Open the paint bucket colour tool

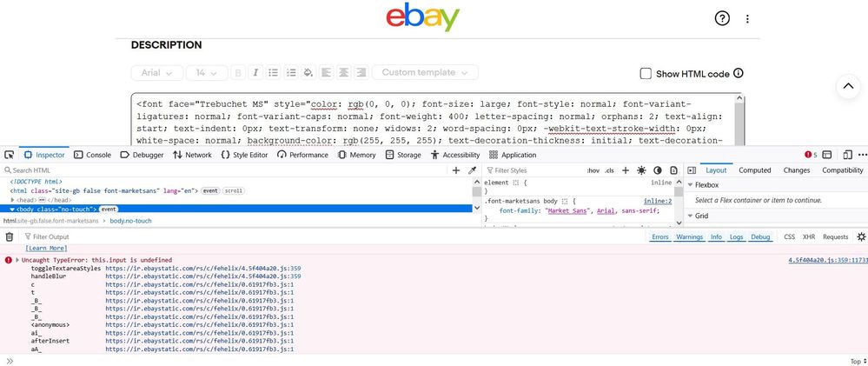click(x=309, y=72)
